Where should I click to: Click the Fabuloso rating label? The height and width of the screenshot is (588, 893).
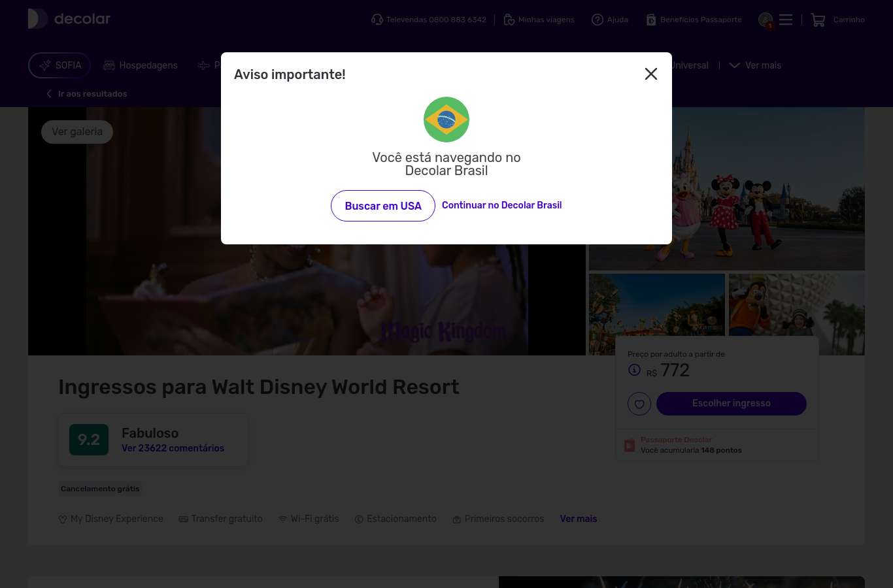(x=150, y=433)
